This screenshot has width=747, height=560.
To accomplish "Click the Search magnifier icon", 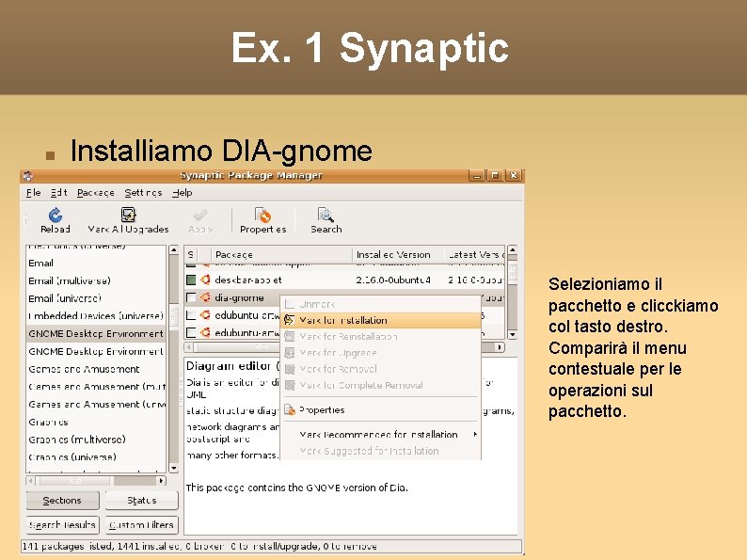I will click(326, 215).
